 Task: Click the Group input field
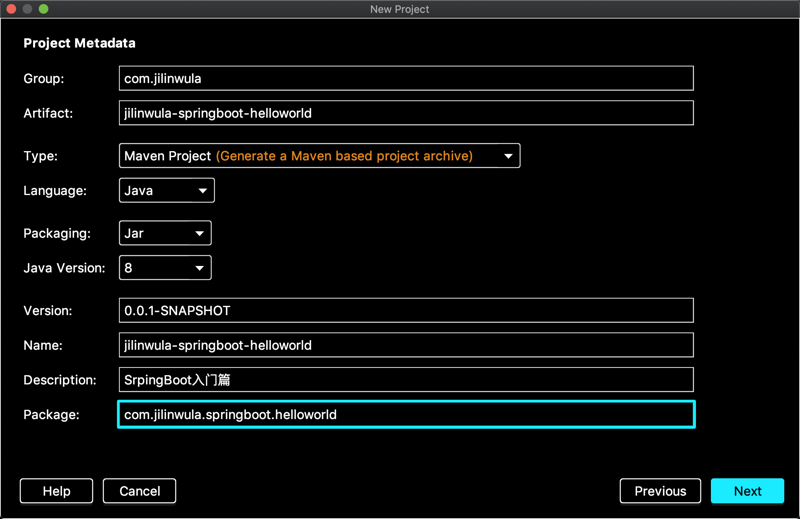[405, 79]
